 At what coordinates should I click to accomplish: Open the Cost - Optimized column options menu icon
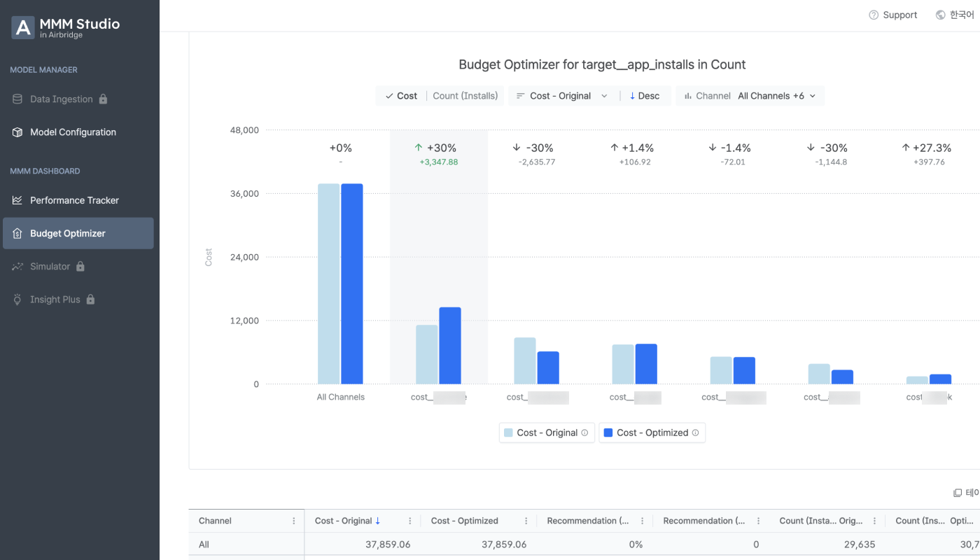(526, 521)
